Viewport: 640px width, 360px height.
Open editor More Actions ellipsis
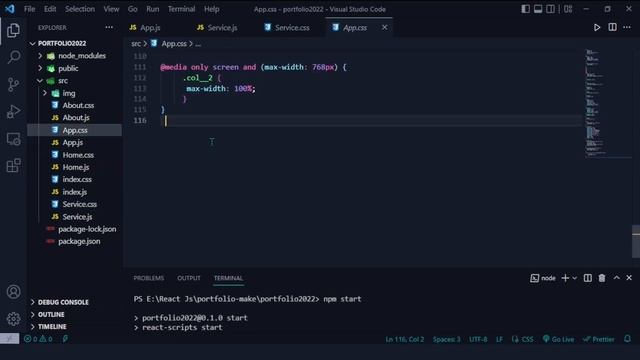(x=627, y=27)
